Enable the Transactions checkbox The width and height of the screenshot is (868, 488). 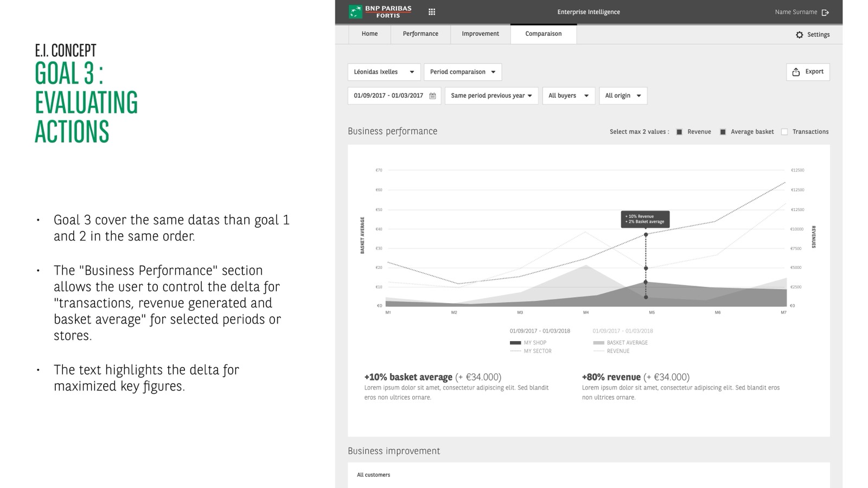tap(784, 132)
